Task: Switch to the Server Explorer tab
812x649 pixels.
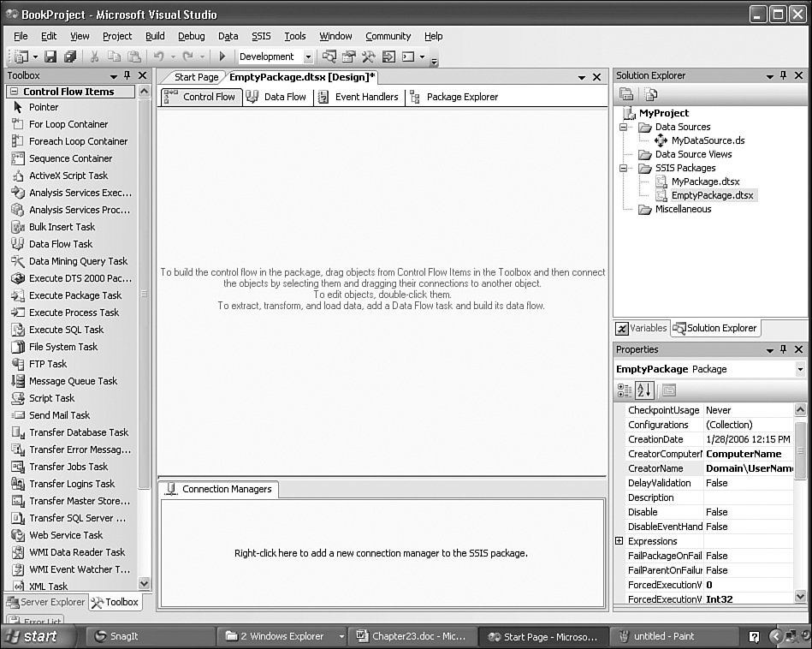Action: point(45,602)
